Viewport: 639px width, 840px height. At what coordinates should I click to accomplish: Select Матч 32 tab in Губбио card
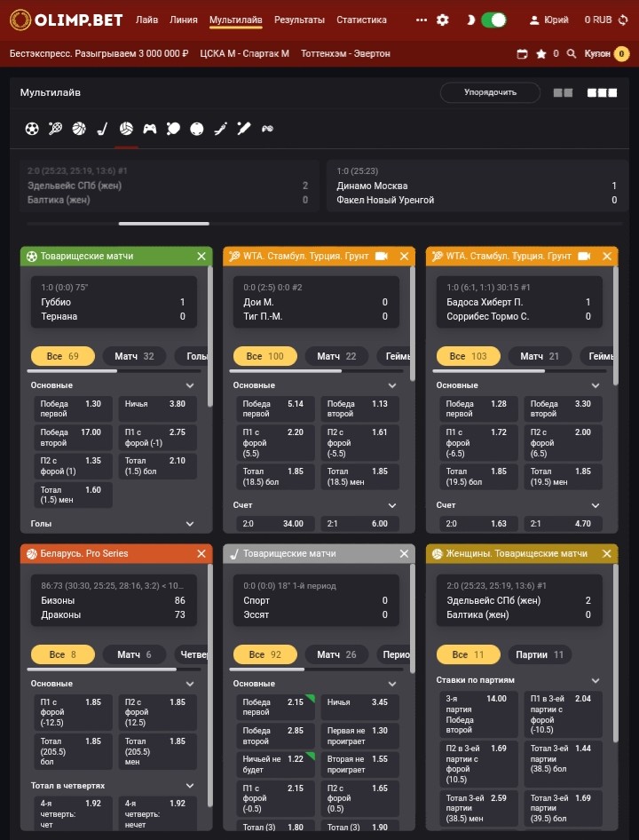pos(134,356)
